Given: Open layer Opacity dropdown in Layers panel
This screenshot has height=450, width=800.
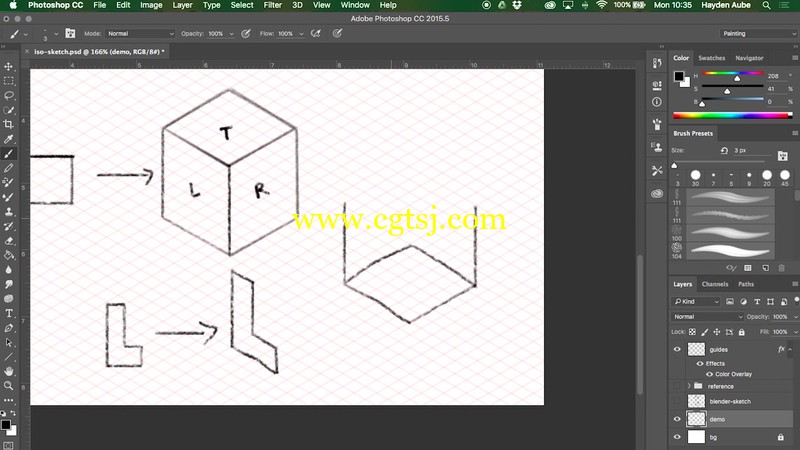Looking at the screenshot, I should [x=795, y=317].
